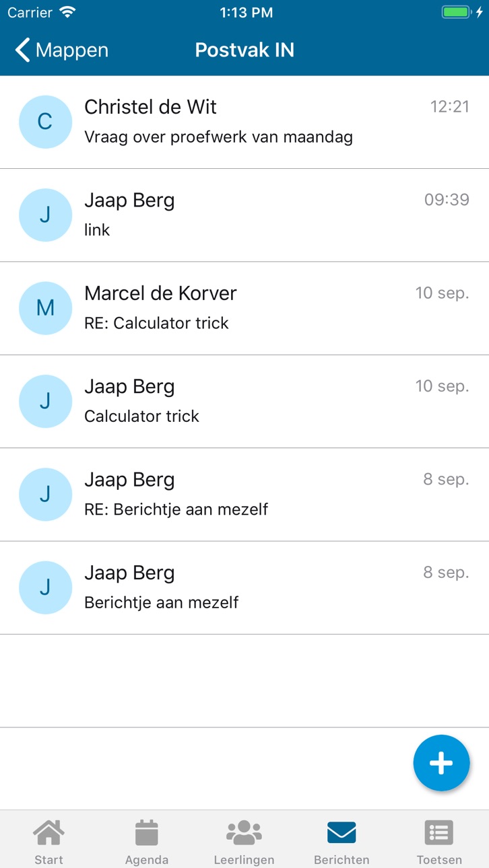Tap the back chevron arrow
This screenshot has width=489, height=868.
click(x=22, y=50)
